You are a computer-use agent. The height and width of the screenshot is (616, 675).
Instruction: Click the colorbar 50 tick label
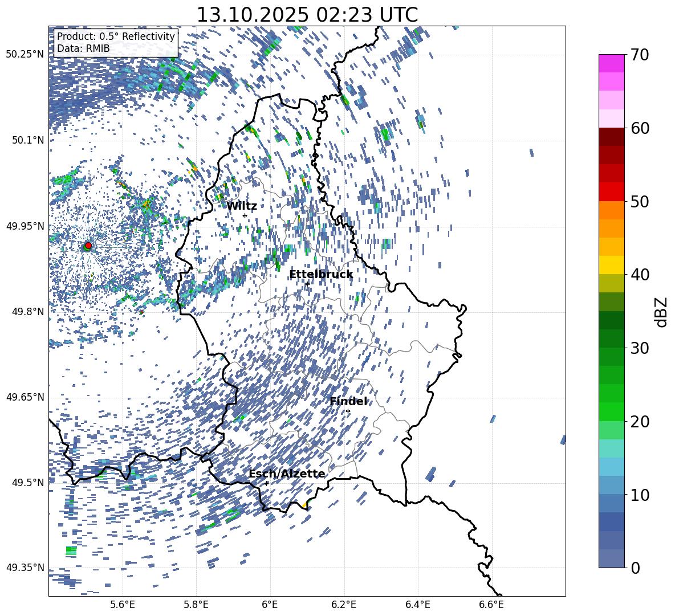point(640,201)
